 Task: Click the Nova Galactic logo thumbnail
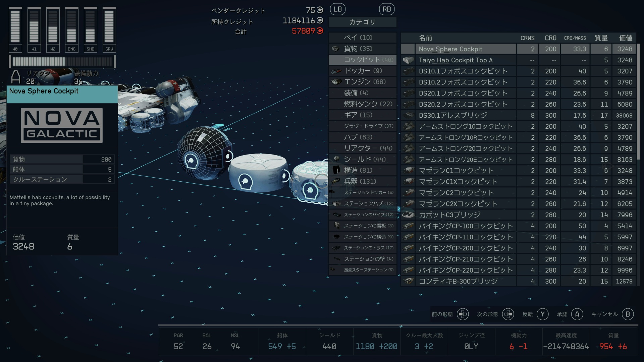[x=62, y=125]
